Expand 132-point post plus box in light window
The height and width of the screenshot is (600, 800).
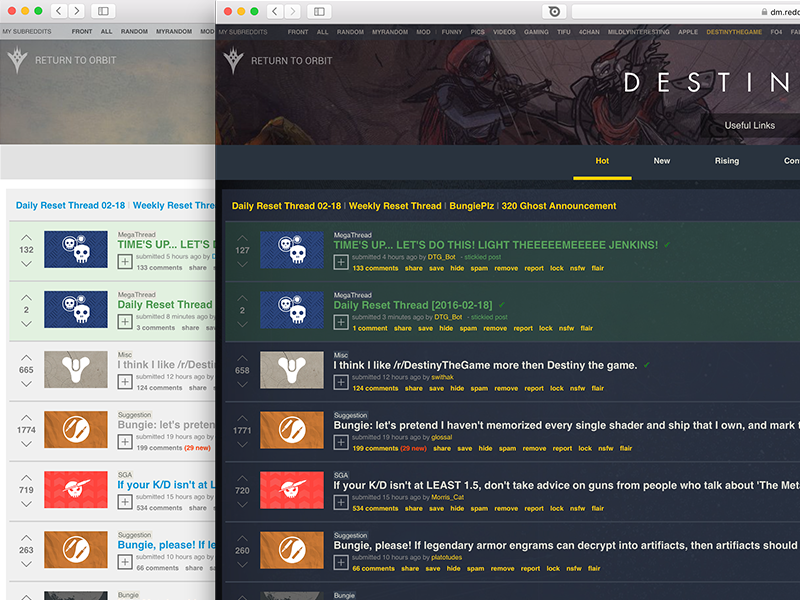click(x=125, y=262)
